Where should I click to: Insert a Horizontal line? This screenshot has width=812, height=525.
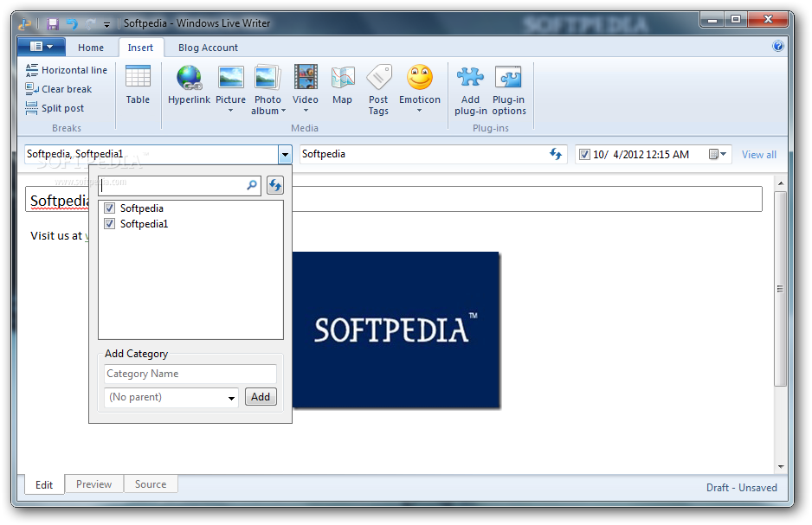(67, 70)
